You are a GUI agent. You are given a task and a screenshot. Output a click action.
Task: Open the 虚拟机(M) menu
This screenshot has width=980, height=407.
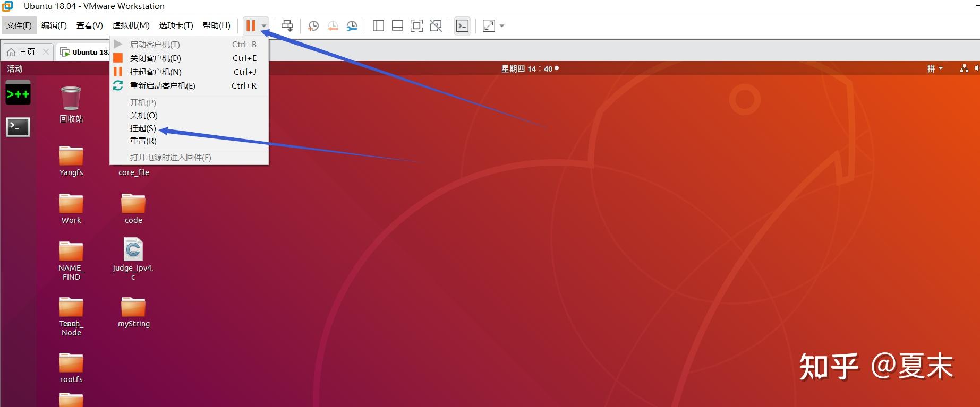pos(131,25)
